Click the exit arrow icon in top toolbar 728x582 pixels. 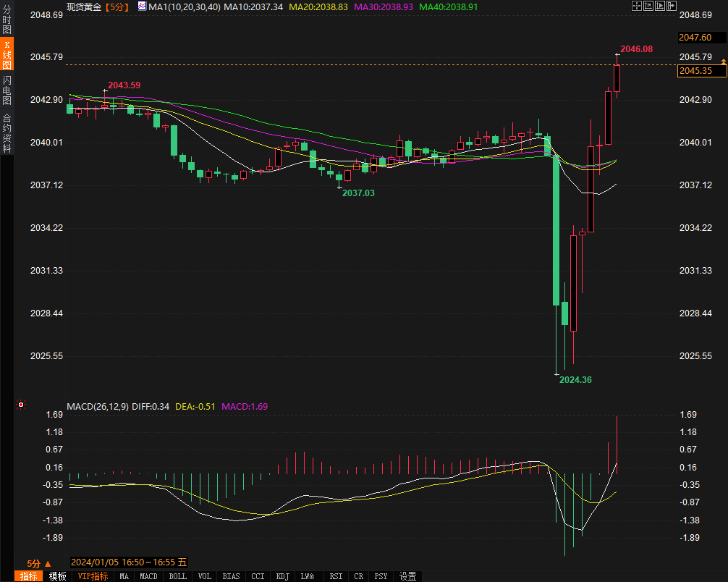coord(672,6)
